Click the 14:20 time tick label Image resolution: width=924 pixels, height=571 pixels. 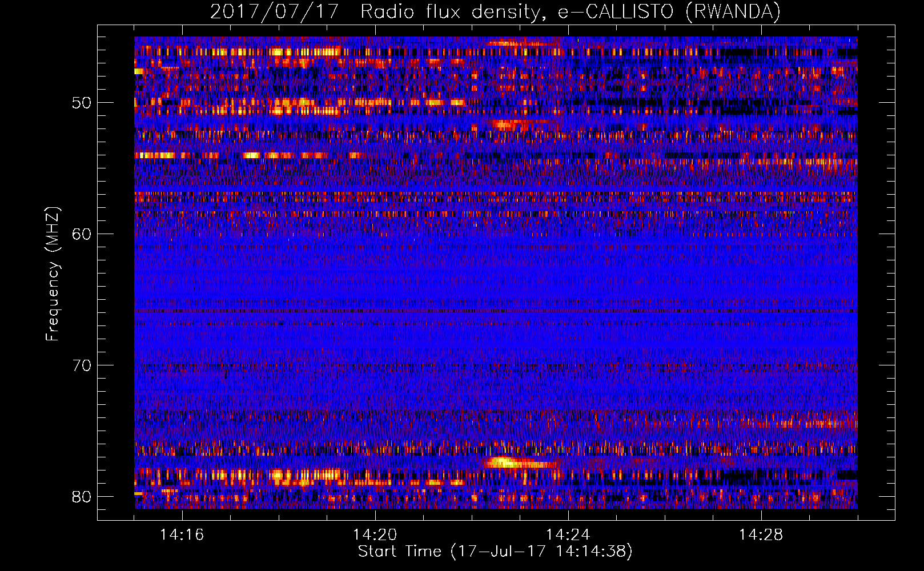click(375, 534)
